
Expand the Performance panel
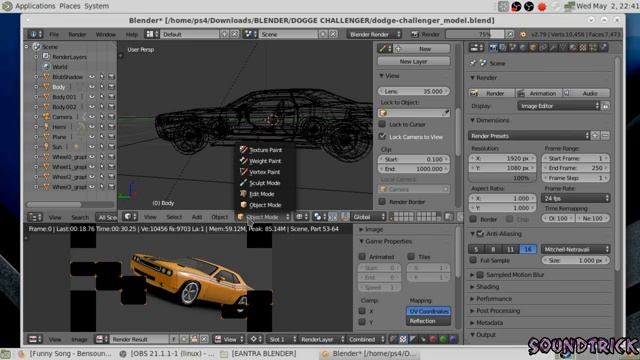pyautogui.click(x=472, y=299)
